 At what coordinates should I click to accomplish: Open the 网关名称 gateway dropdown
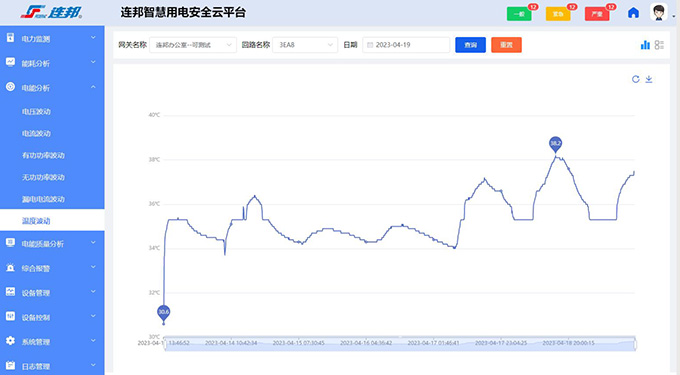(x=193, y=45)
